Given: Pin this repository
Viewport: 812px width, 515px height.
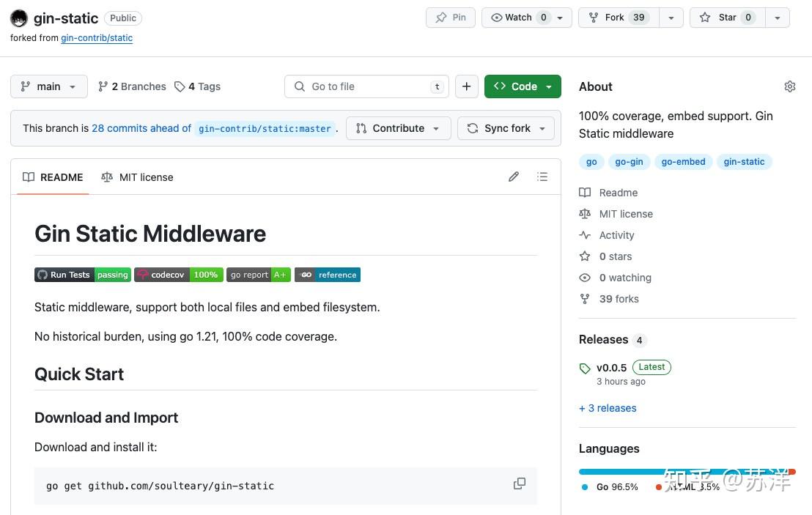Looking at the screenshot, I should 451,18.
